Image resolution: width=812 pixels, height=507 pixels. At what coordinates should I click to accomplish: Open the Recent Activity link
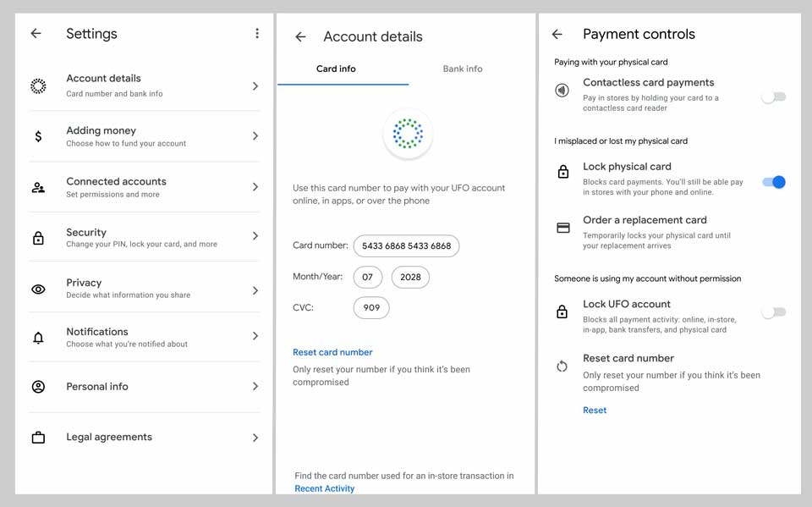click(x=325, y=488)
